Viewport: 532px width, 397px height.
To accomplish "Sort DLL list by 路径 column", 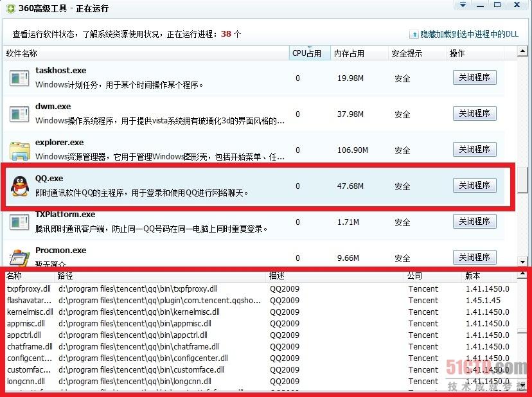I will click(x=161, y=276).
